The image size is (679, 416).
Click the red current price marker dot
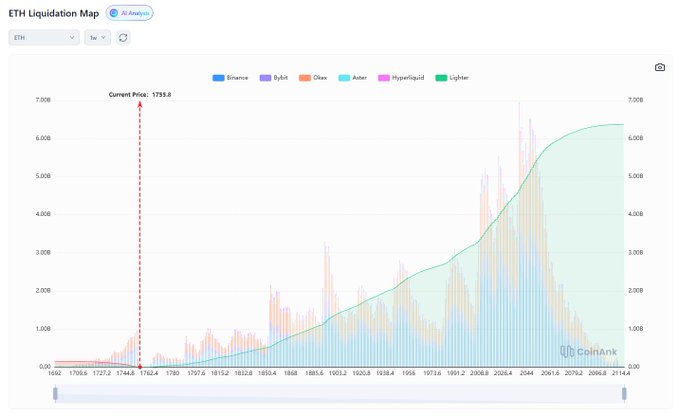coord(140,367)
